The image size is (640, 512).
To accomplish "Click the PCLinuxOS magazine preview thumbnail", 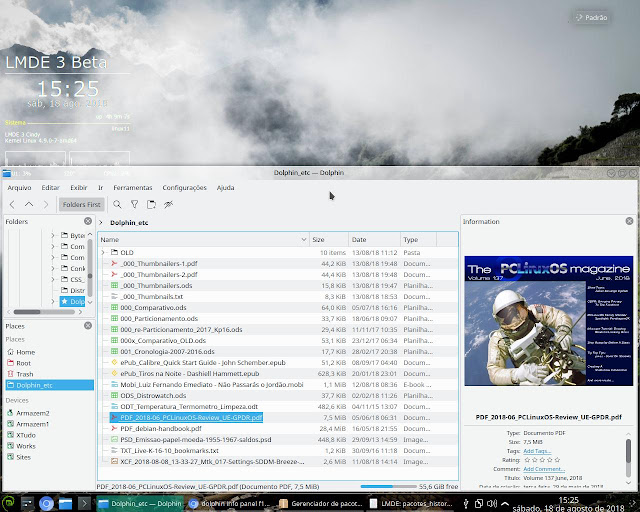I will click(x=549, y=321).
